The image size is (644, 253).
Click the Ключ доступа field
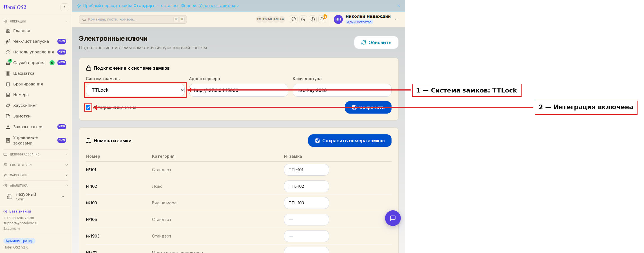pyautogui.click(x=342, y=90)
